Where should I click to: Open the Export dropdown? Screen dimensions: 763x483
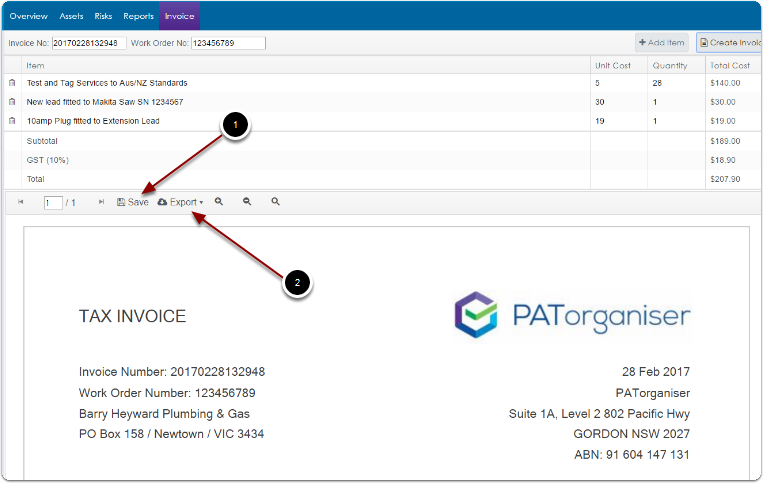pyautogui.click(x=181, y=202)
